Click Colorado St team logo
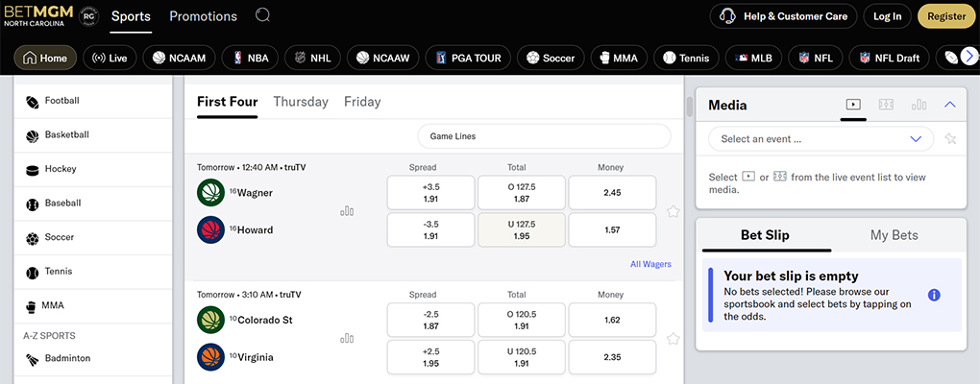This screenshot has height=384, width=980. coord(210,320)
